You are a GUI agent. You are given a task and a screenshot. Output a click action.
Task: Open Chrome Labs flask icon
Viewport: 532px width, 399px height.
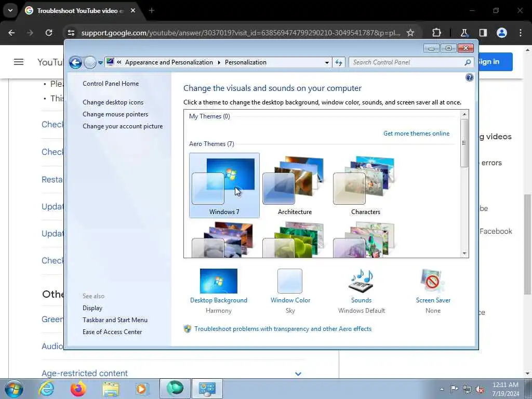pos(464,33)
